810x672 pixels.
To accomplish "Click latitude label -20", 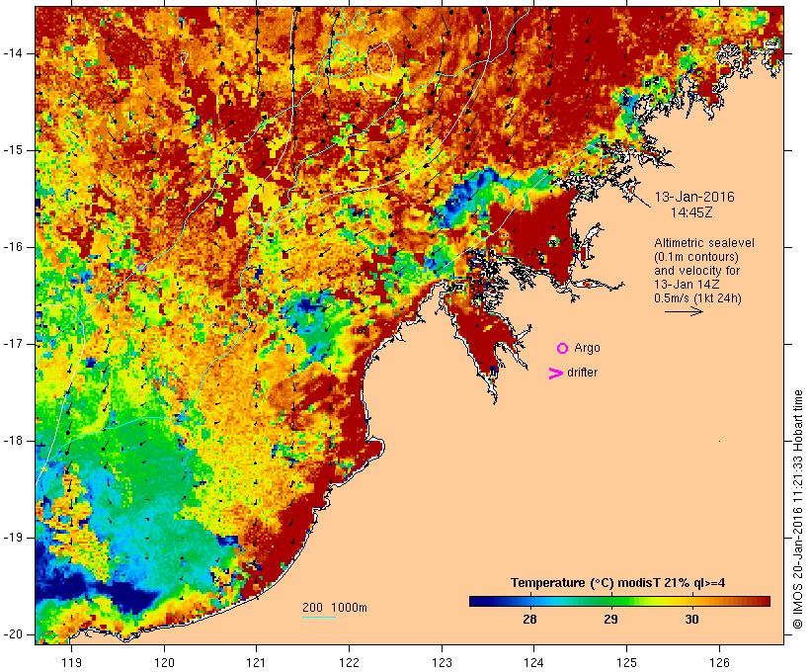I will [13, 634].
